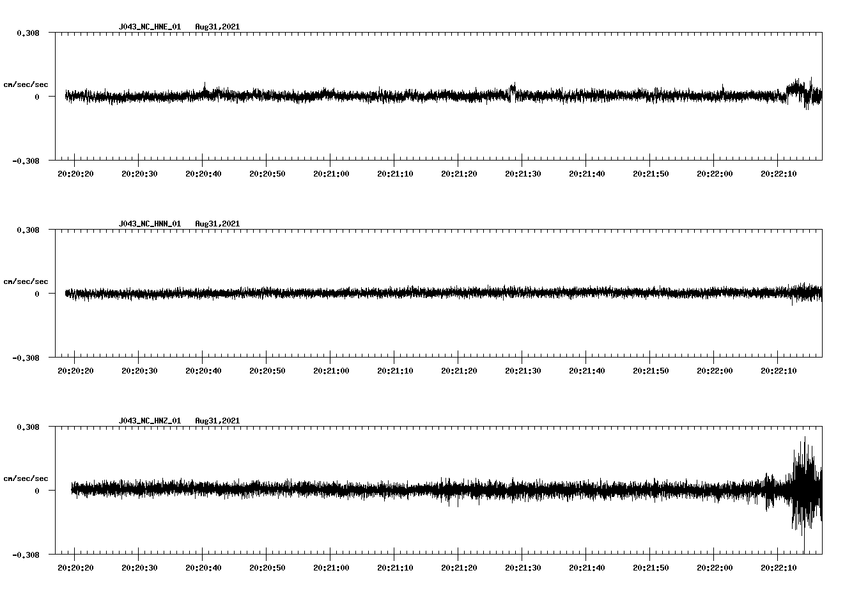Pick 20:21:20 tick label below HNN trace

pyautogui.click(x=459, y=370)
